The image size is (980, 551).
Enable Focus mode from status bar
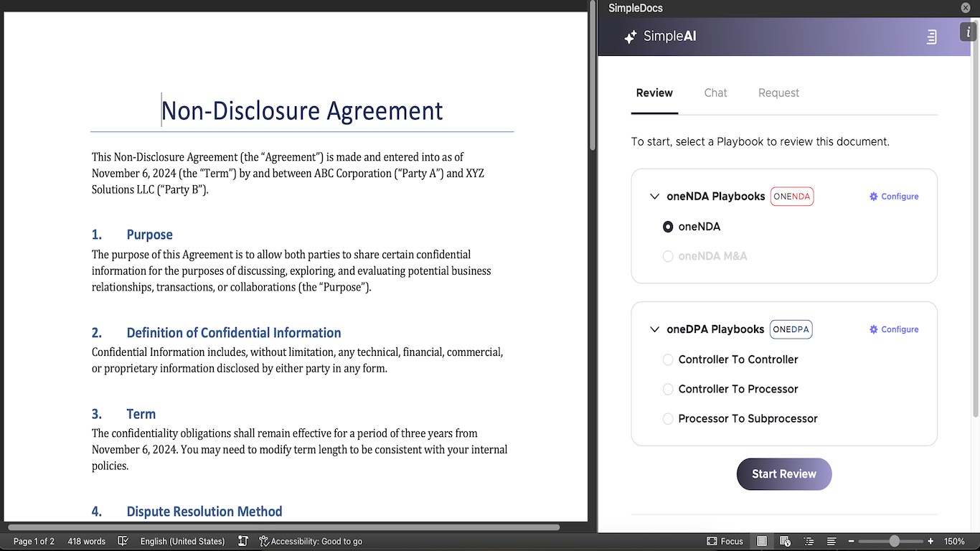725,541
